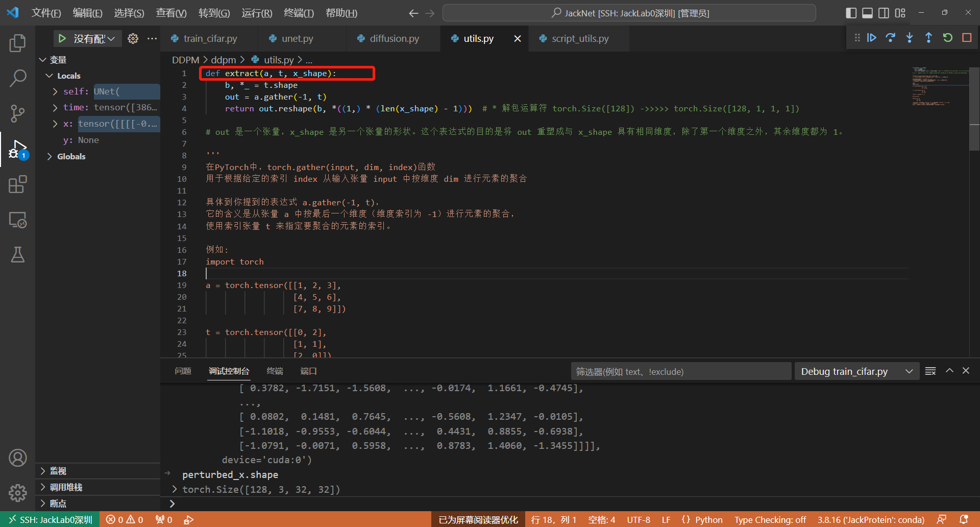Screen dimensions: 980x527
Task: Select the Run and Debug view icon
Action: [x=17, y=149]
